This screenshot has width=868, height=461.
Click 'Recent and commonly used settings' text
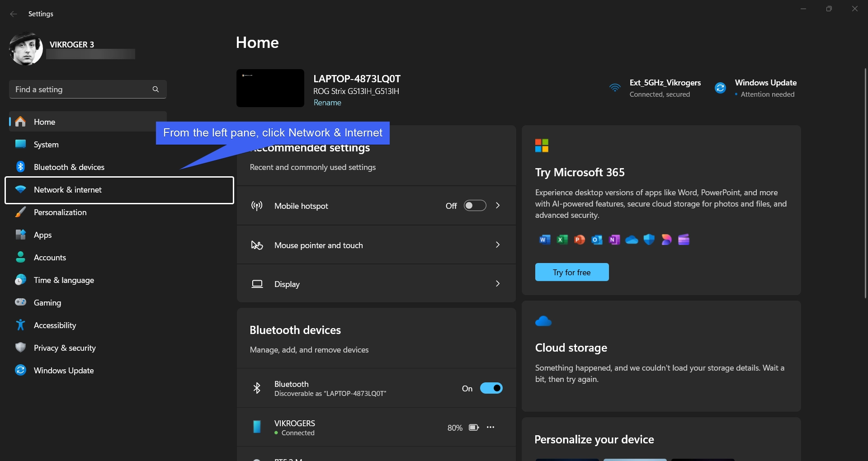pos(313,167)
